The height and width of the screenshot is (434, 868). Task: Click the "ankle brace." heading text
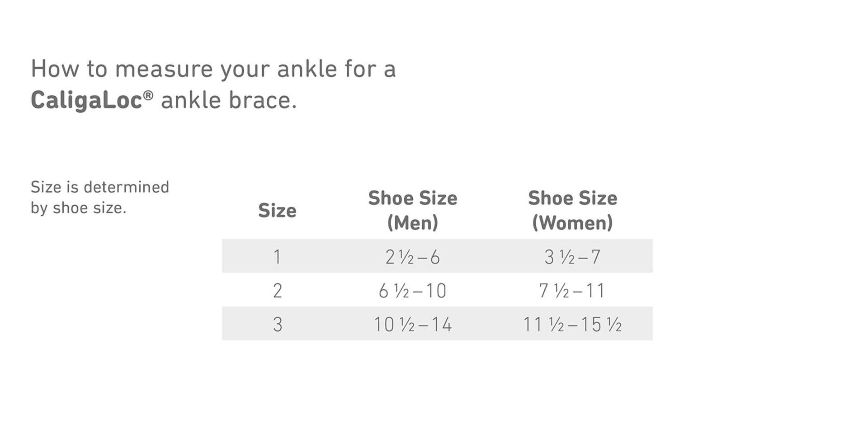(x=229, y=100)
